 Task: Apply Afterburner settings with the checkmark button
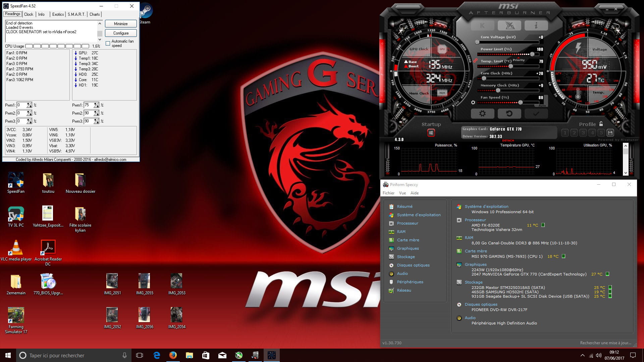(x=536, y=113)
